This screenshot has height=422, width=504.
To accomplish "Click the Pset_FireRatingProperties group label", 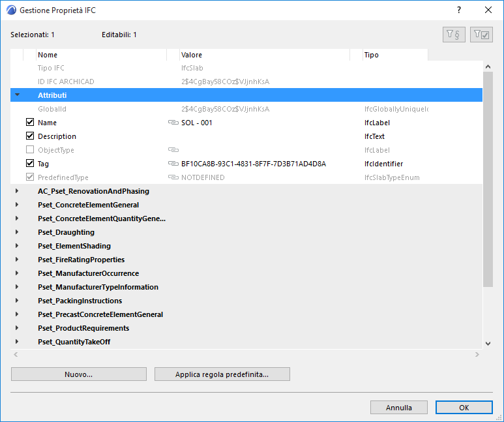I will (81, 260).
